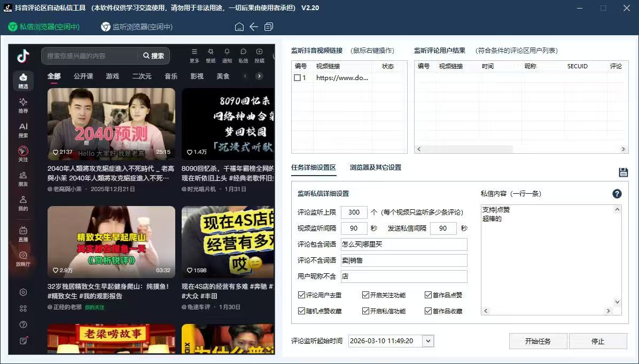Open the 直播 sidebar icon

[x=23, y=234]
